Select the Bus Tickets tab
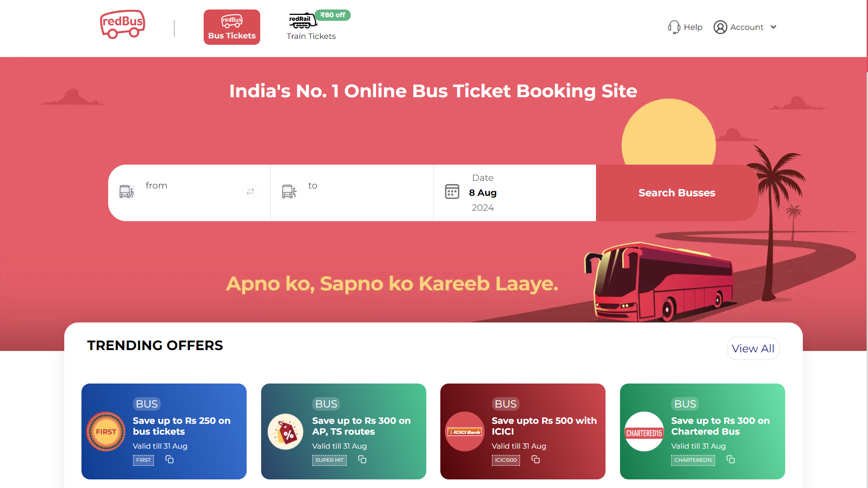The image size is (868, 488). 232,27
